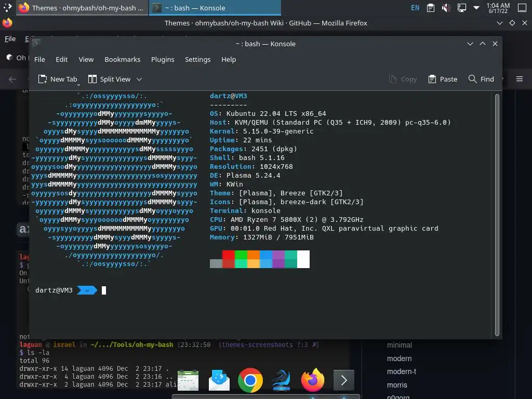Toggle the muted volume tray icon

pos(446,7)
